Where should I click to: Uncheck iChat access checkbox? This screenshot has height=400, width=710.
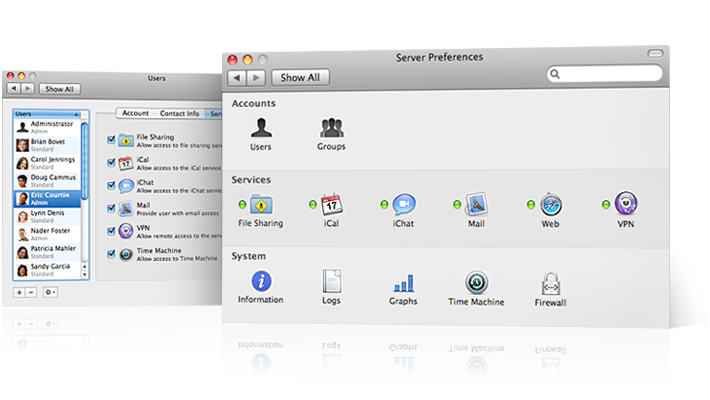tap(111, 185)
